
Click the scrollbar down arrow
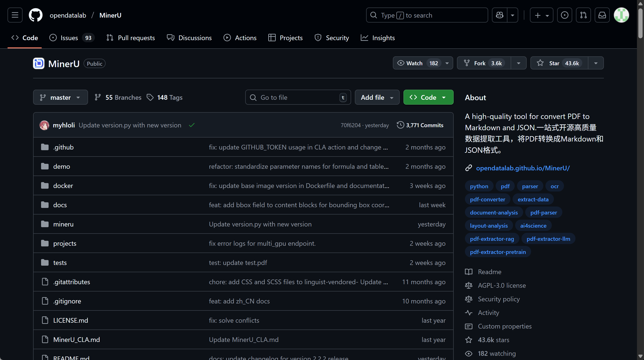pyautogui.click(x=640, y=356)
